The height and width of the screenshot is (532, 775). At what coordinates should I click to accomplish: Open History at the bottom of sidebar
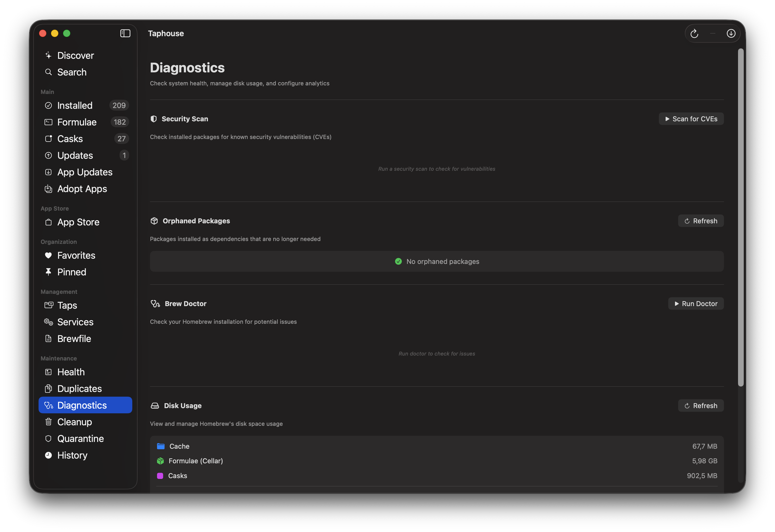[72, 455]
